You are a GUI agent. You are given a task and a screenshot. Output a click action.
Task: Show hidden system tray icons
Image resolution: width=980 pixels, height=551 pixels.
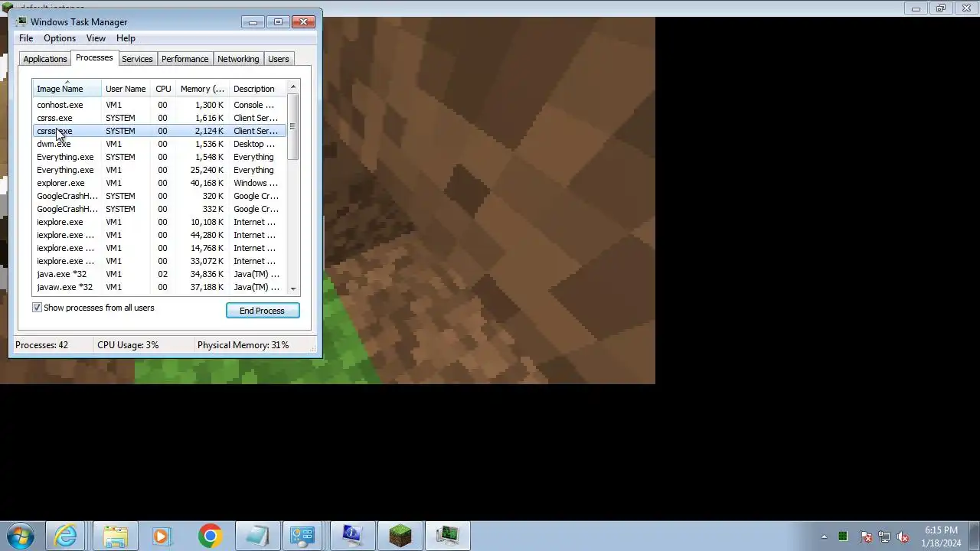824,536
